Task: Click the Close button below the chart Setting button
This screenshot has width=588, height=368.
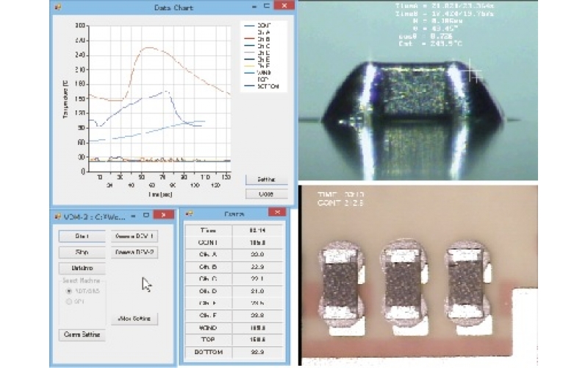Action: 266,194
